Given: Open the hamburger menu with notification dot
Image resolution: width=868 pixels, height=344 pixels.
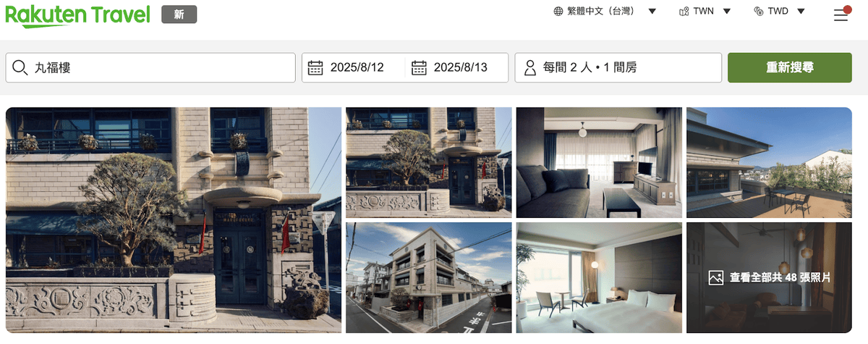Looking at the screenshot, I should (x=841, y=13).
